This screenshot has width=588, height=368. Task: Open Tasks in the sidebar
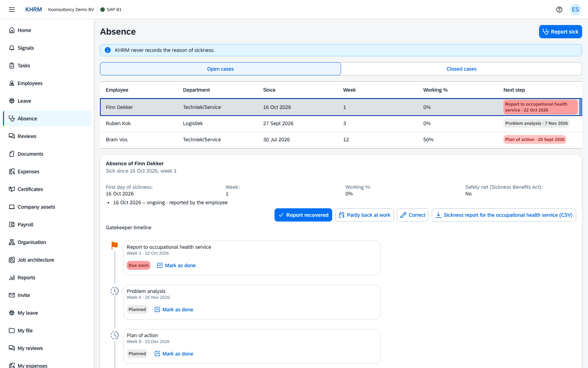click(x=47, y=66)
